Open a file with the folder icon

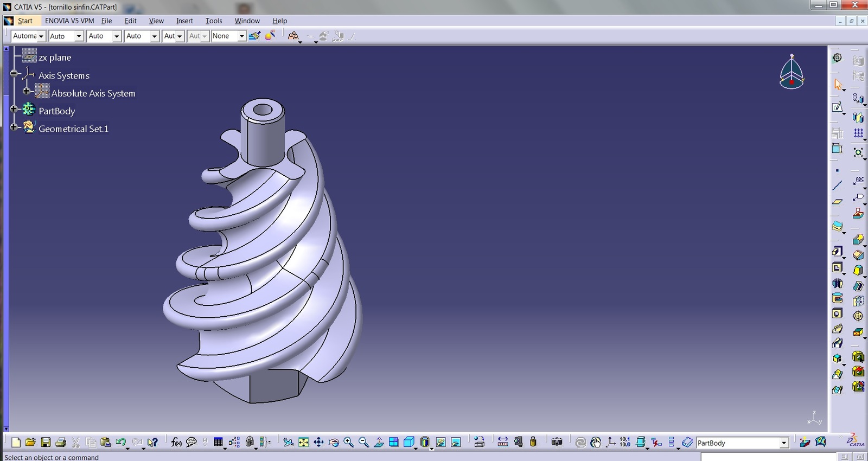pyautogui.click(x=30, y=443)
